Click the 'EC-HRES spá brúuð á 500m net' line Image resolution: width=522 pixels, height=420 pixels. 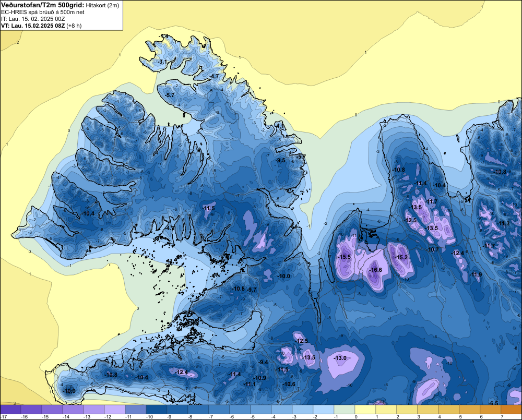coord(43,13)
